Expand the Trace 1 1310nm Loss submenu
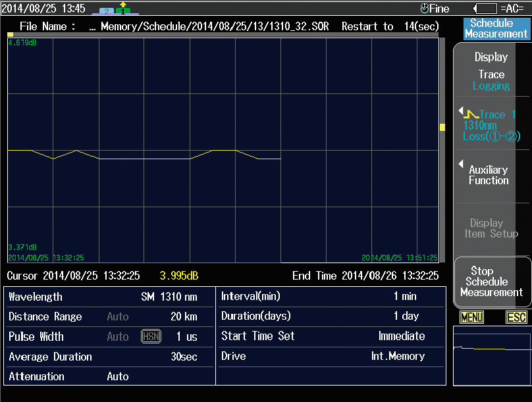 (491, 125)
